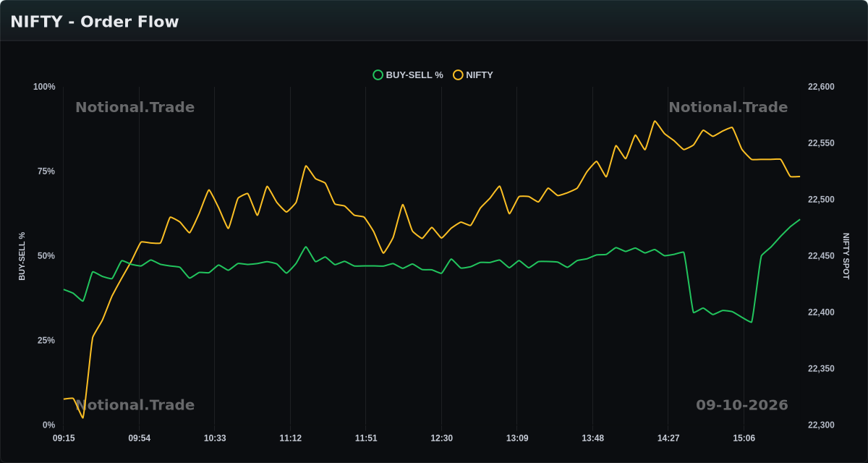
Task: Click the 22,300 right axis value
Action: point(821,425)
